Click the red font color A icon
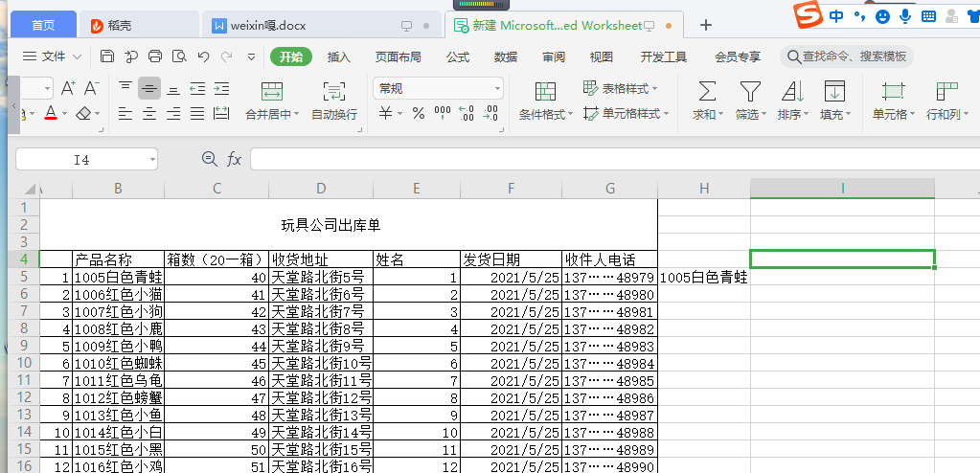980x473 pixels. click(x=51, y=114)
